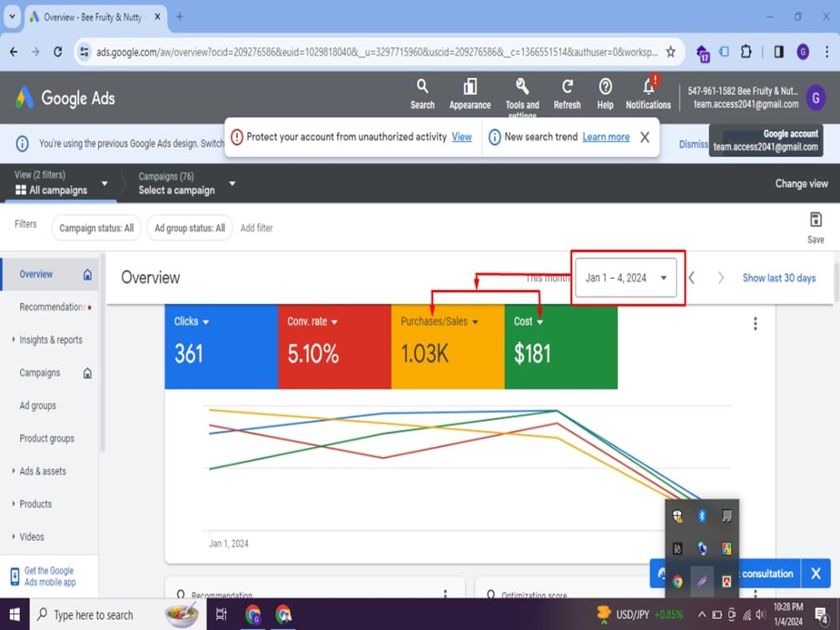The width and height of the screenshot is (840, 630).
Task: Show hidden tray icons chevron
Action: (x=701, y=615)
